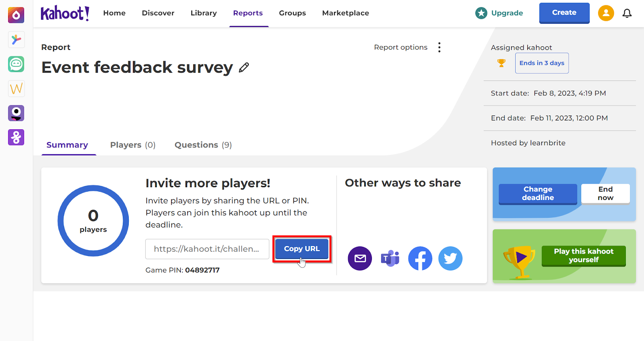Go to the Home menu
The width and height of the screenshot is (644, 341).
click(114, 13)
